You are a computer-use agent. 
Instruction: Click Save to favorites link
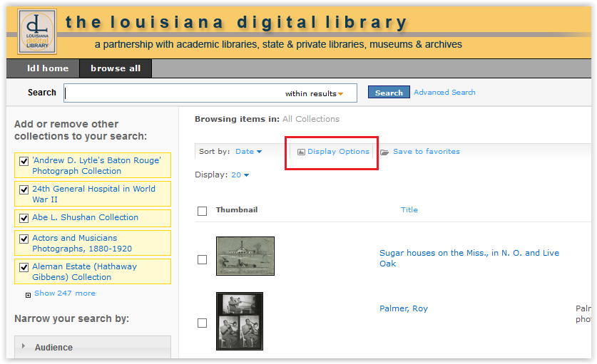point(427,152)
